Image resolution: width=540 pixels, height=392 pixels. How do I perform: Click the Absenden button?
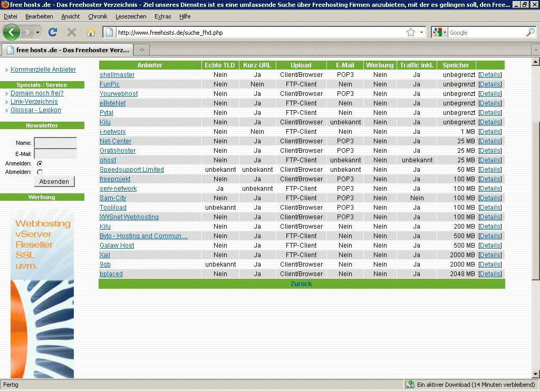tap(54, 181)
